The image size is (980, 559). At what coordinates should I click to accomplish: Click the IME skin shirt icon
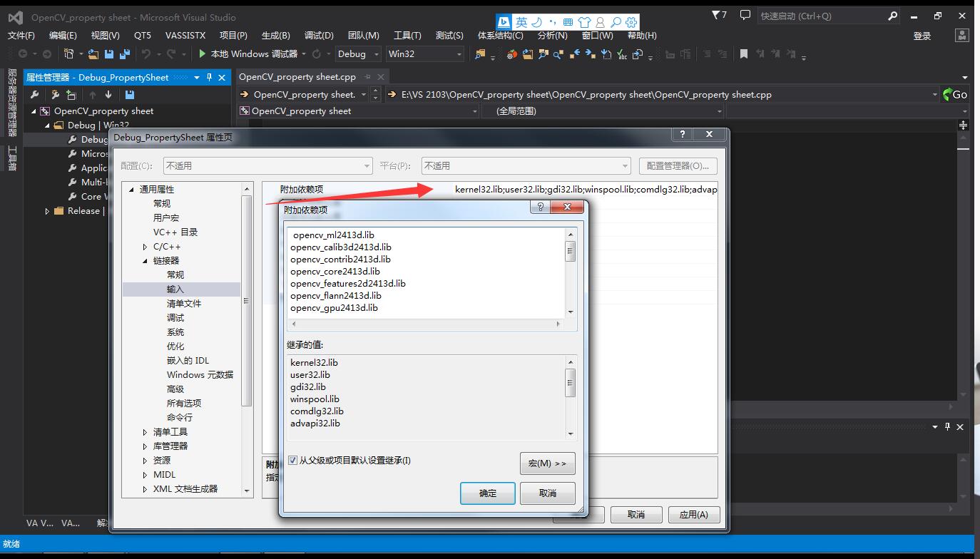tap(584, 22)
